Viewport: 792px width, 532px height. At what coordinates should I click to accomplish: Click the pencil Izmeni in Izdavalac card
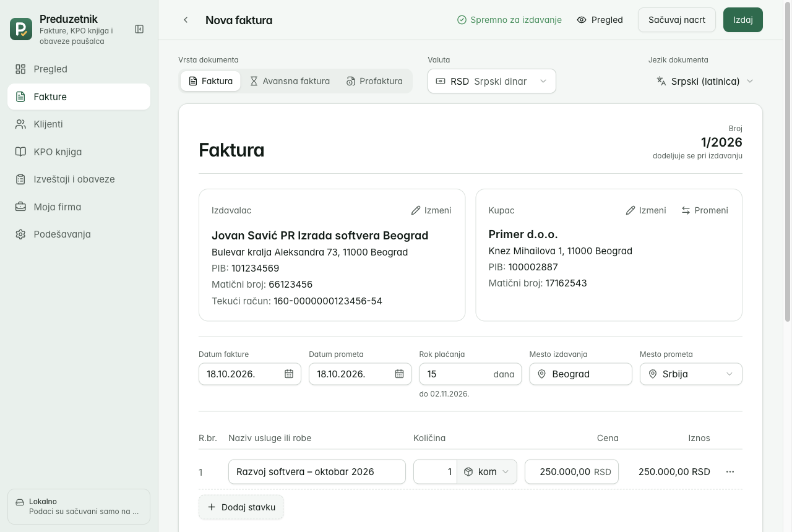431,210
